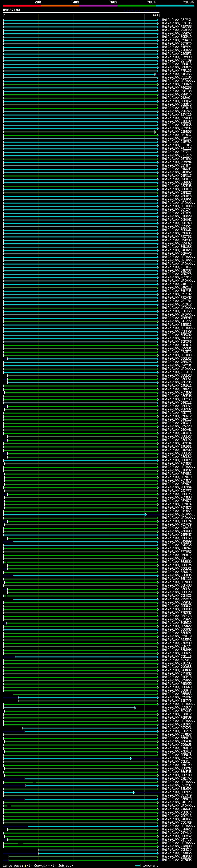Image resolution: width=197 pixels, height=868 pixels.
Task: Select the UniRef100_P08093 label
Action: click(177, 531)
